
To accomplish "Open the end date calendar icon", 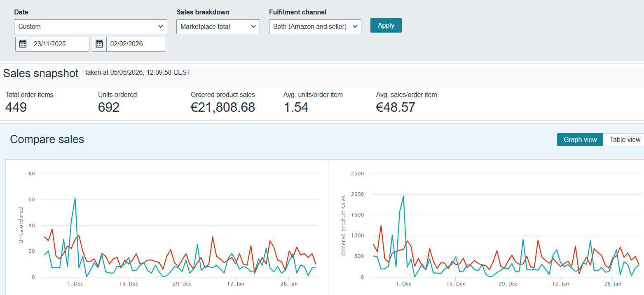I will point(99,44).
